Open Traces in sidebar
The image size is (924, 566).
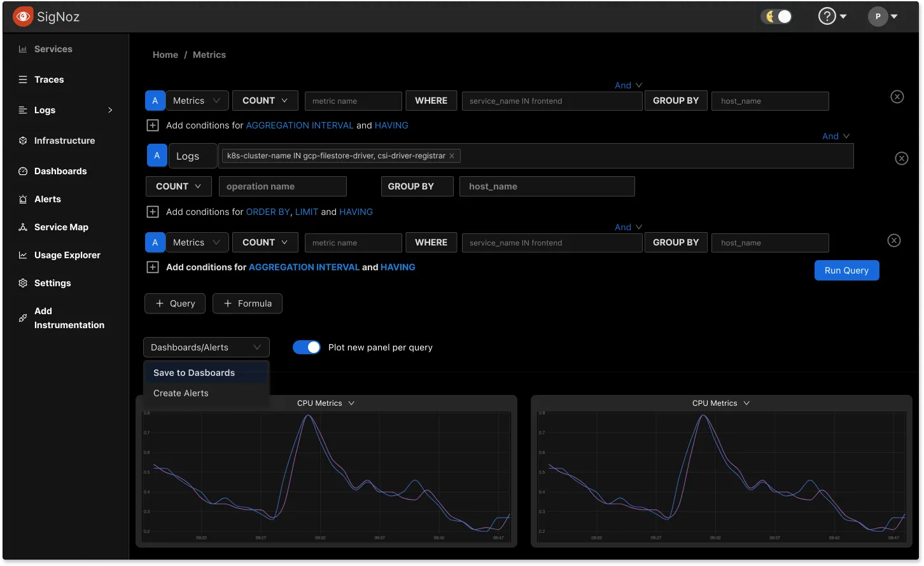coord(49,79)
